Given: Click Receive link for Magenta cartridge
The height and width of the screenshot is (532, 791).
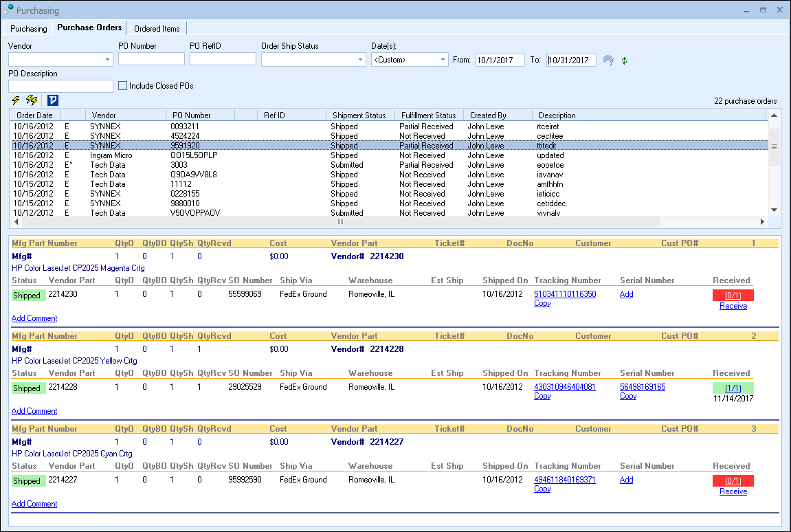Looking at the screenshot, I should [x=733, y=306].
